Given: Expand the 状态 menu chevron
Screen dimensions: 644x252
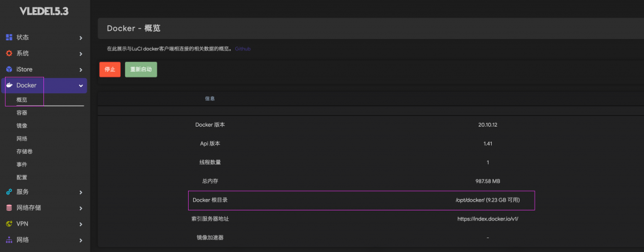Looking at the screenshot, I should click(x=81, y=38).
